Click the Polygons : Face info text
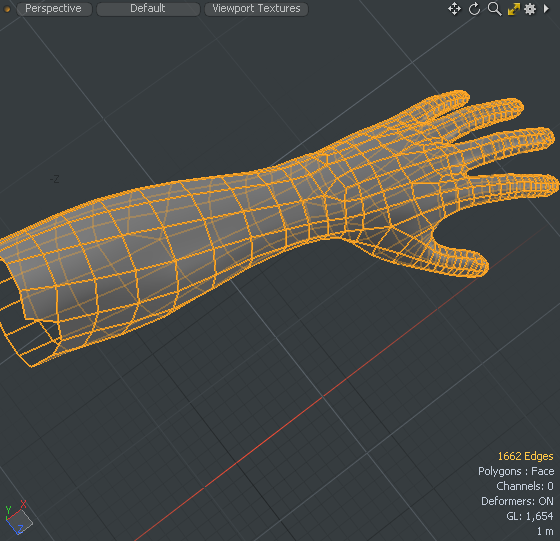The height and width of the screenshot is (541, 560). (516, 471)
